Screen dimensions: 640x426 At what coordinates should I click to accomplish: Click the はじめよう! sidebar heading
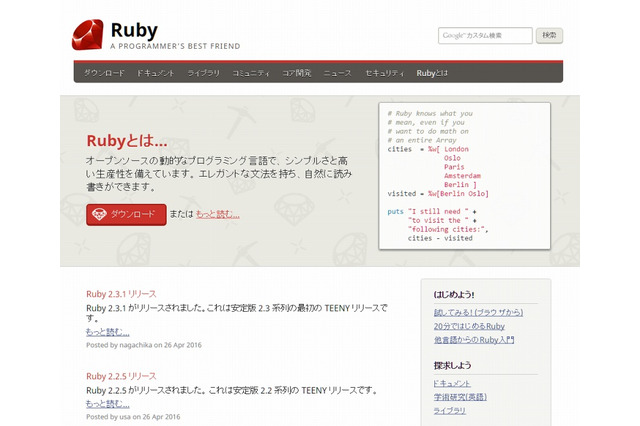click(x=454, y=295)
